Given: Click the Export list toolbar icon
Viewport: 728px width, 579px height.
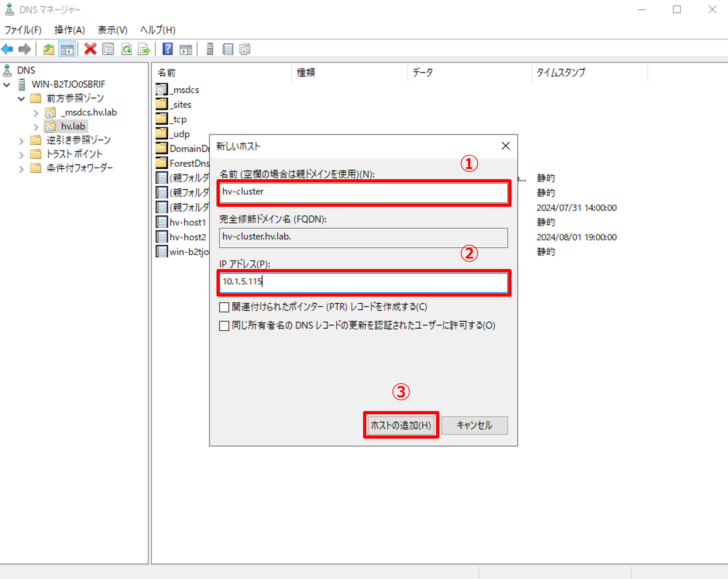Looking at the screenshot, I should tap(144, 49).
